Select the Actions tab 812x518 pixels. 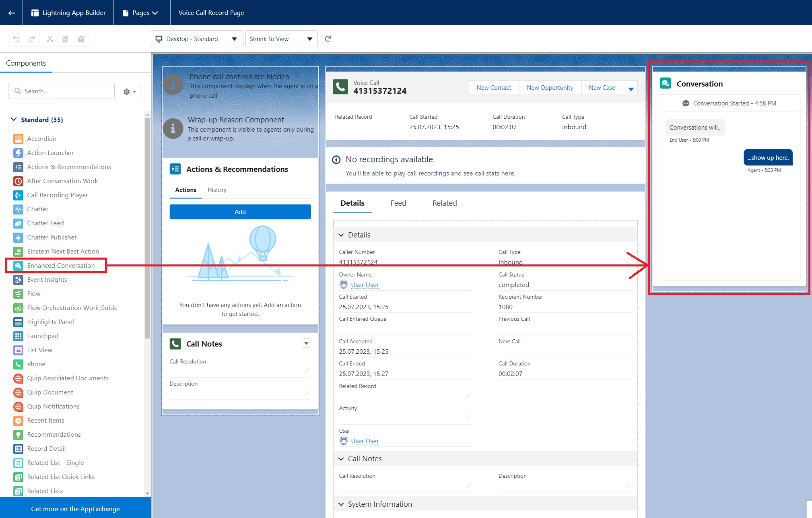[186, 190]
